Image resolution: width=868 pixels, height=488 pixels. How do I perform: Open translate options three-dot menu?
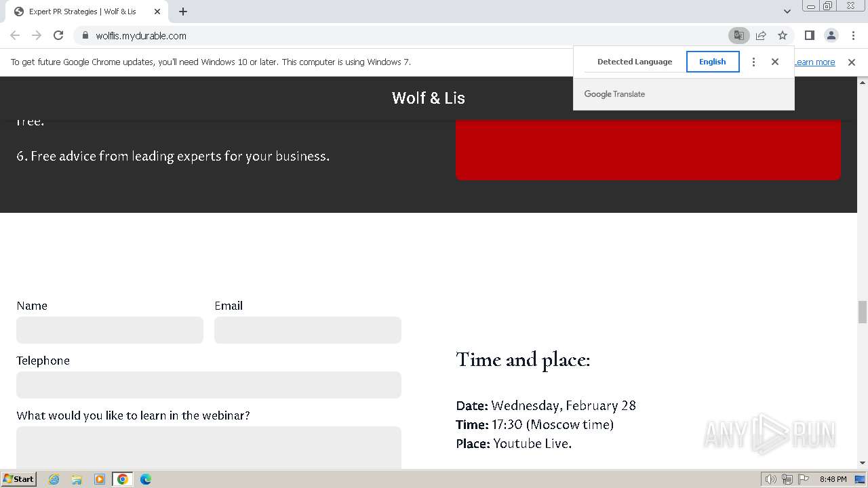(x=753, y=62)
